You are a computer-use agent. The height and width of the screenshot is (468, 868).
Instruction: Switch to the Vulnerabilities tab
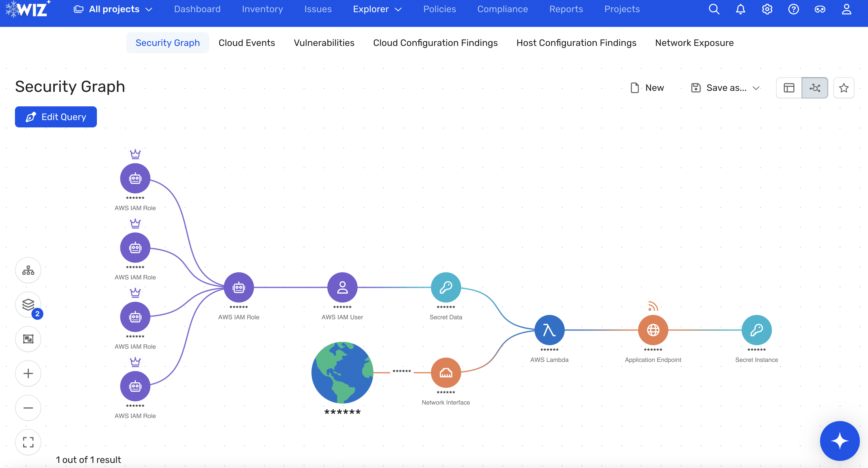[324, 43]
